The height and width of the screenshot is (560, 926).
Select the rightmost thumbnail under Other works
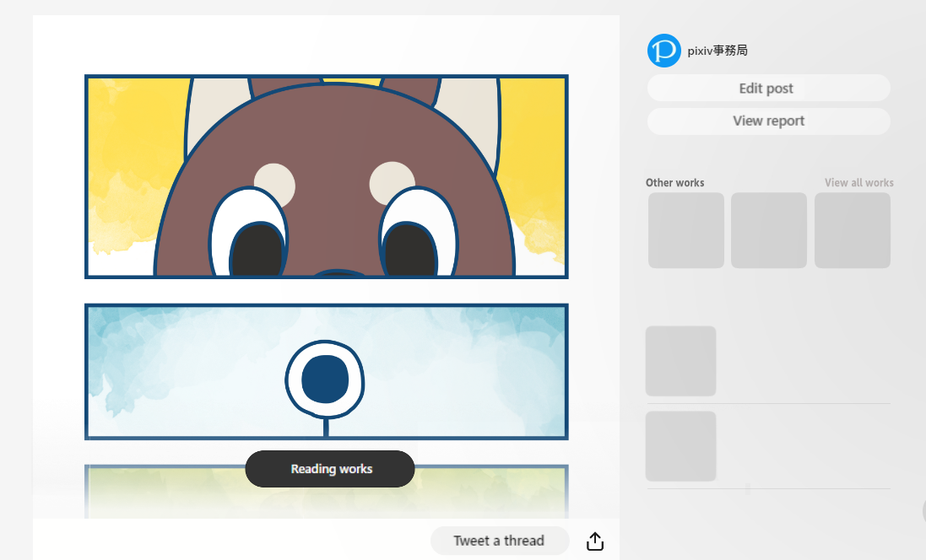point(852,229)
